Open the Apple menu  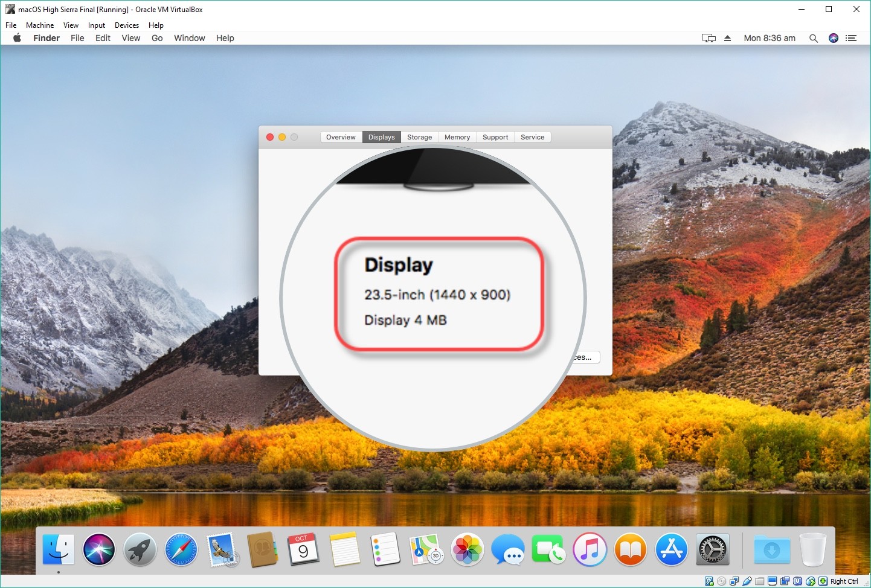[x=18, y=38]
